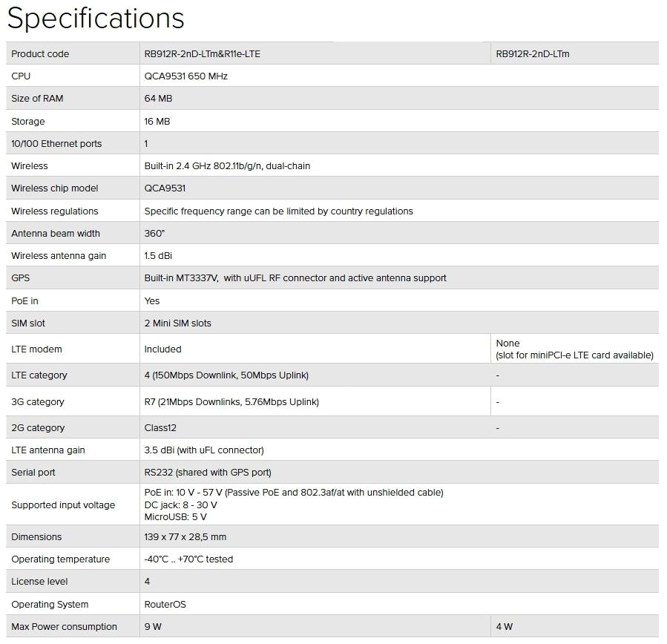Viewport: 667px width, 644px height.
Task: Select the Antenna beam width label
Action: pos(56,234)
